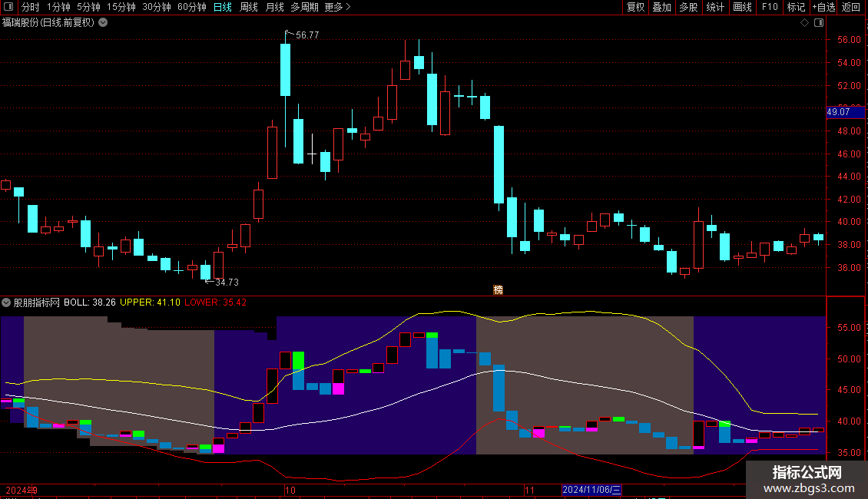This screenshot has height=499, width=868.
Task: Click the 55.00 indicator axis label
Action: [849, 328]
